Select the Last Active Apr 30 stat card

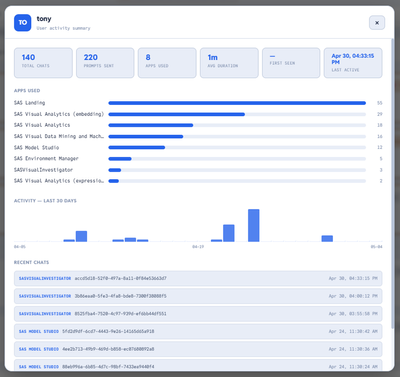[353, 63]
